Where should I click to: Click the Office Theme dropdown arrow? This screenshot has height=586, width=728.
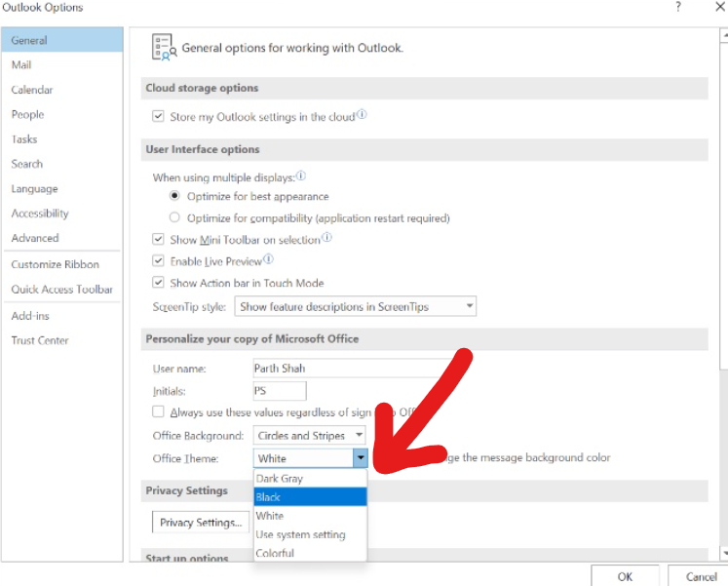click(361, 458)
